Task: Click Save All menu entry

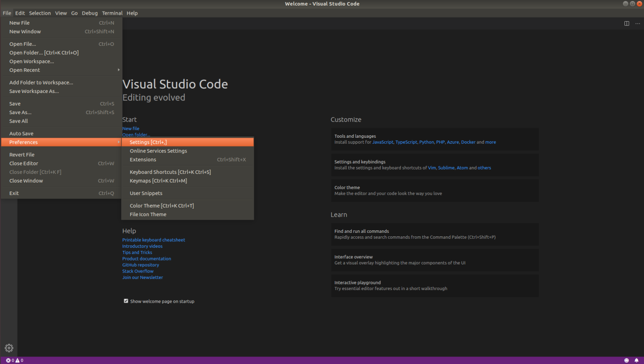Action: pyautogui.click(x=61, y=121)
